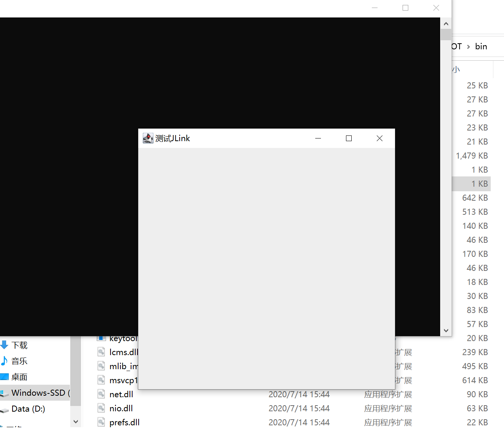The width and height of the screenshot is (504, 431).
Task: Select Data (D:) drive in sidebar
Action: pyautogui.click(x=28, y=409)
